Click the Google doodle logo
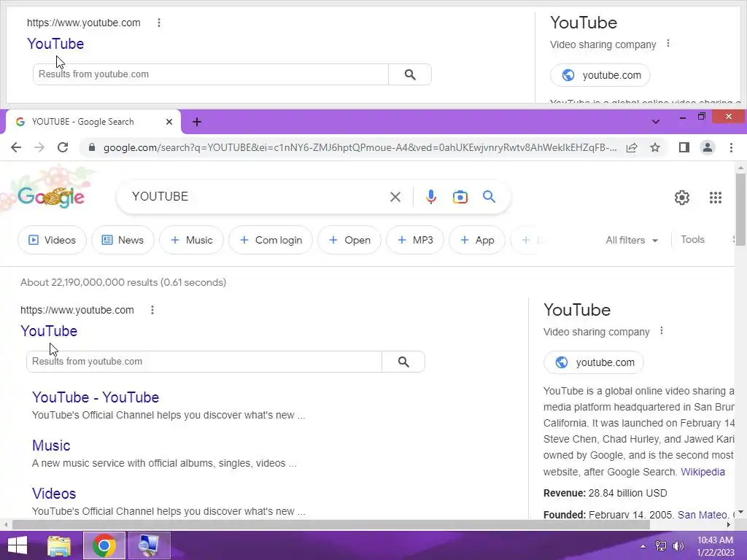 (50, 197)
